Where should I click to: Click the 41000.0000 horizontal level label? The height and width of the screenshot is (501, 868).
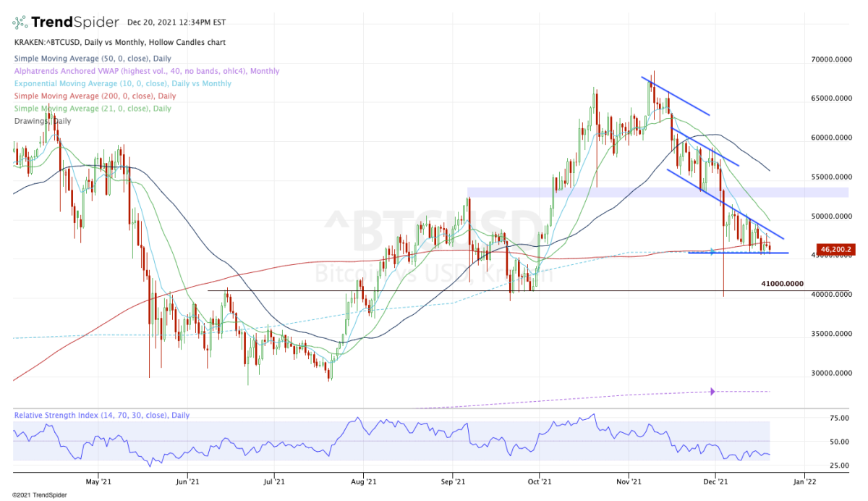783,284
